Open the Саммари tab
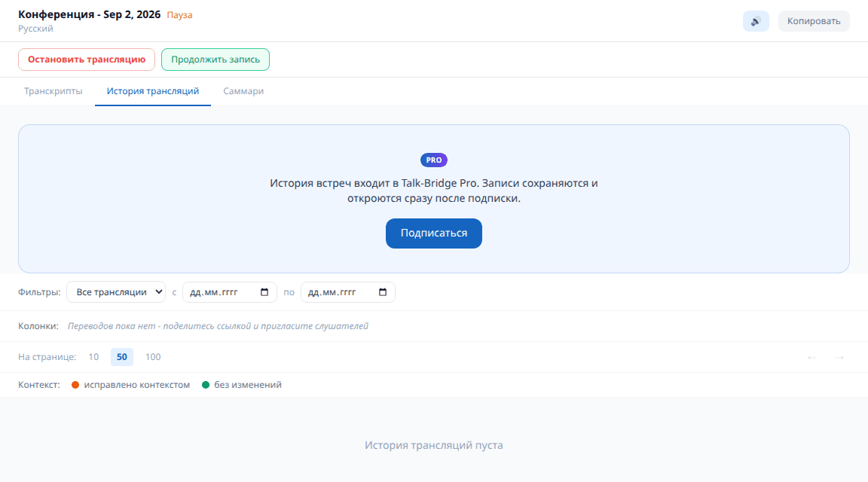868x482 pixels. (243, 91)
